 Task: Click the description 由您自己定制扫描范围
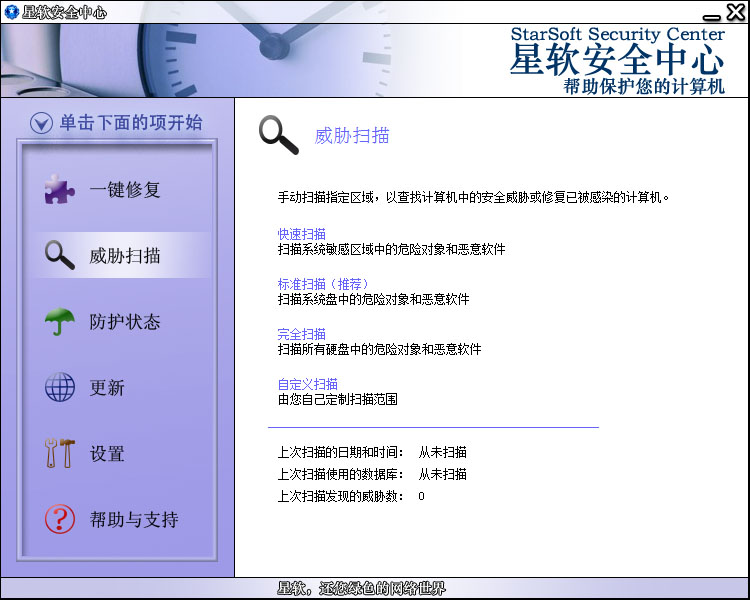(337, 400)
